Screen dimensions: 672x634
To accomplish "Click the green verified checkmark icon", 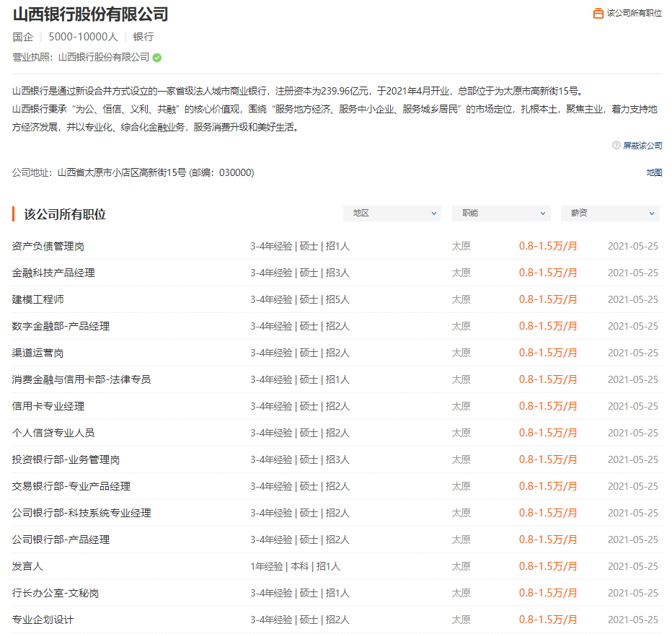I will pos(157,58).
